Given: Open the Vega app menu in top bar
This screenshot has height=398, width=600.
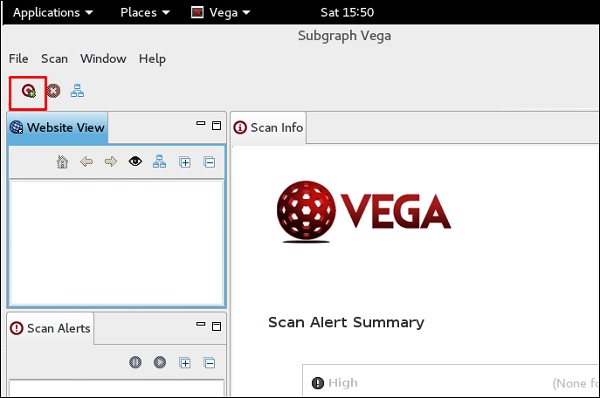Looking at the screenshot, I should pyautogui.click(x=221, y=13).
